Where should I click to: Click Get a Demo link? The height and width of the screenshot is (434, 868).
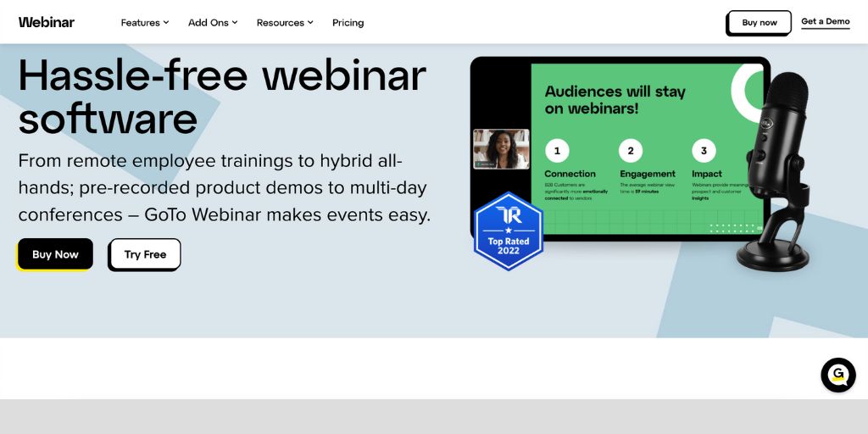coord(825,22)
